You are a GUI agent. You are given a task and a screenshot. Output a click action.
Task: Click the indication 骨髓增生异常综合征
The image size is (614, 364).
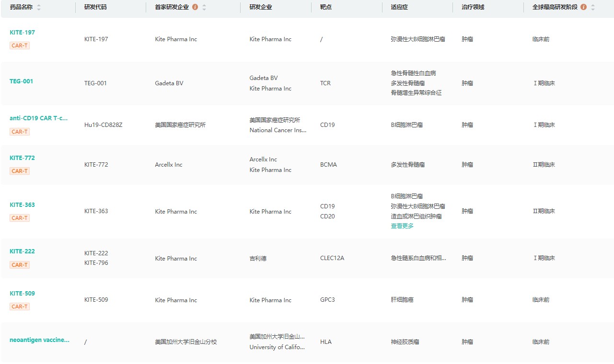(x=417, y=93)
